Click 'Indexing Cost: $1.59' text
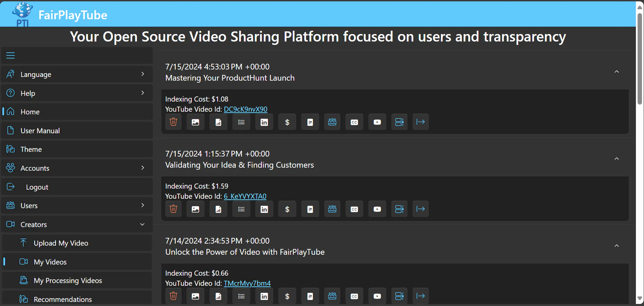644x306 pixels. 197,186
